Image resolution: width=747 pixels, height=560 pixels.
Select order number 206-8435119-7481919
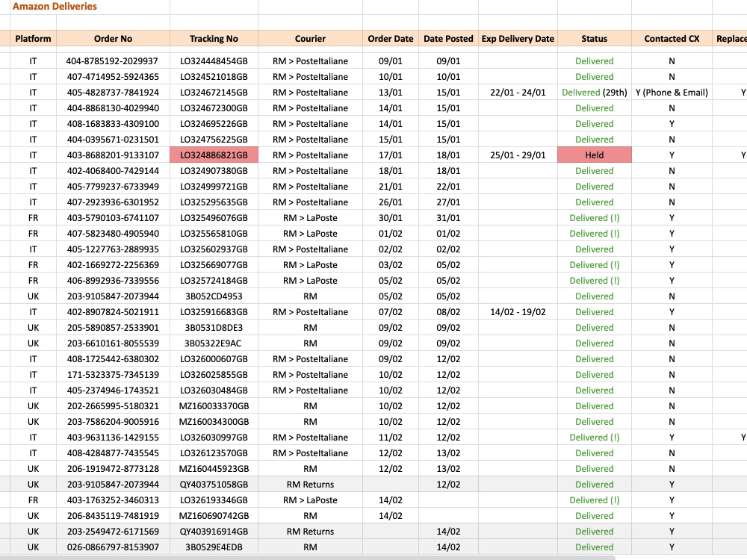(113, 516)
